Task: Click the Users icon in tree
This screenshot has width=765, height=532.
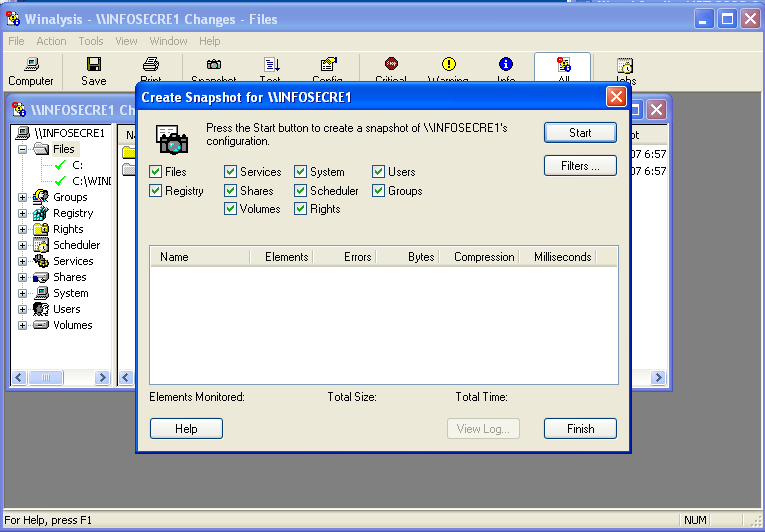Action: (x=40, y=309)
